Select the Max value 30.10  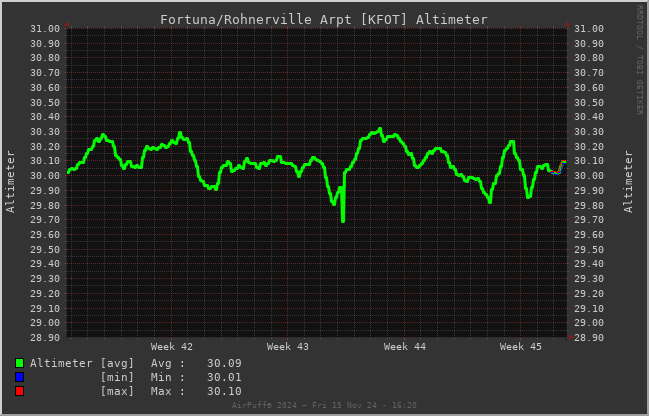tap(224, 392)
